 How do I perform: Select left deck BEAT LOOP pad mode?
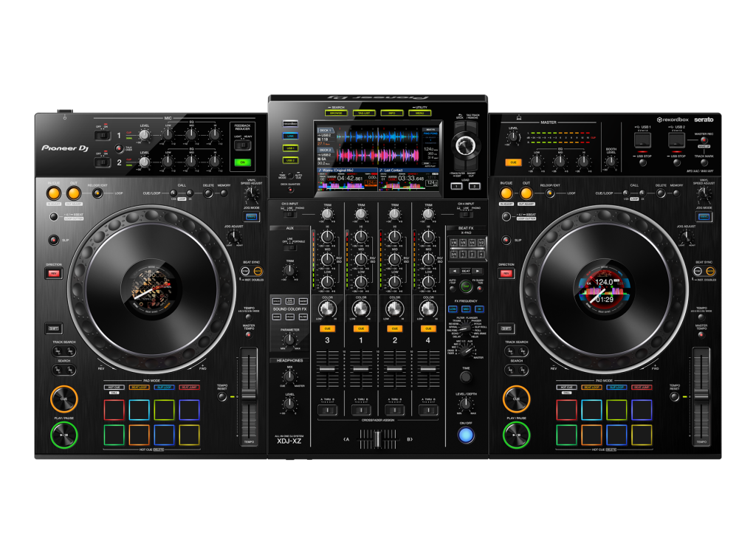139,387
